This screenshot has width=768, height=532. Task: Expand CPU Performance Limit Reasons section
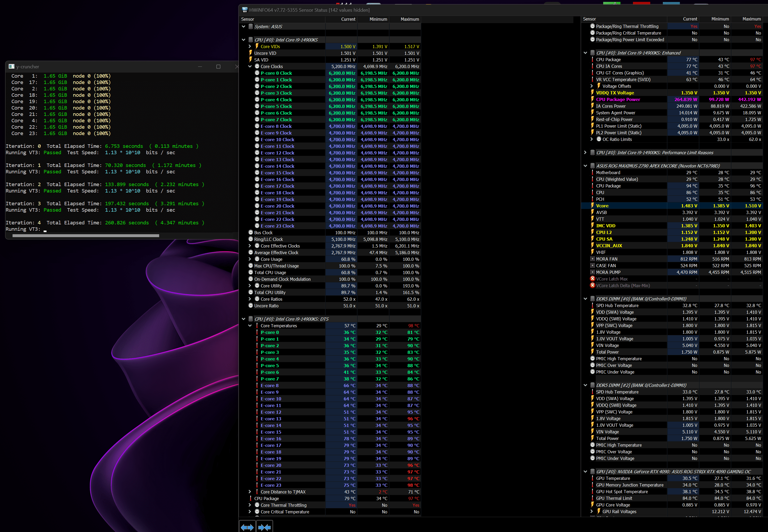(x=585, y=153)
